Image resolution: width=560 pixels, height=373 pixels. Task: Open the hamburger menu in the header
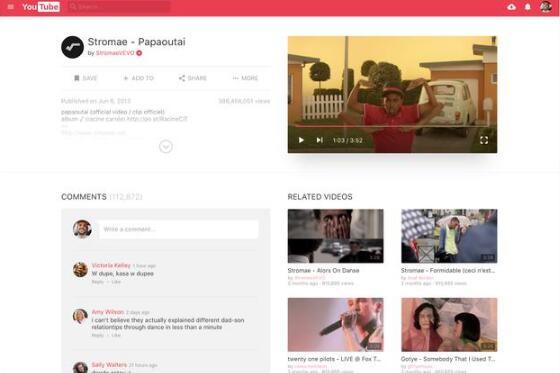(11, 7)
